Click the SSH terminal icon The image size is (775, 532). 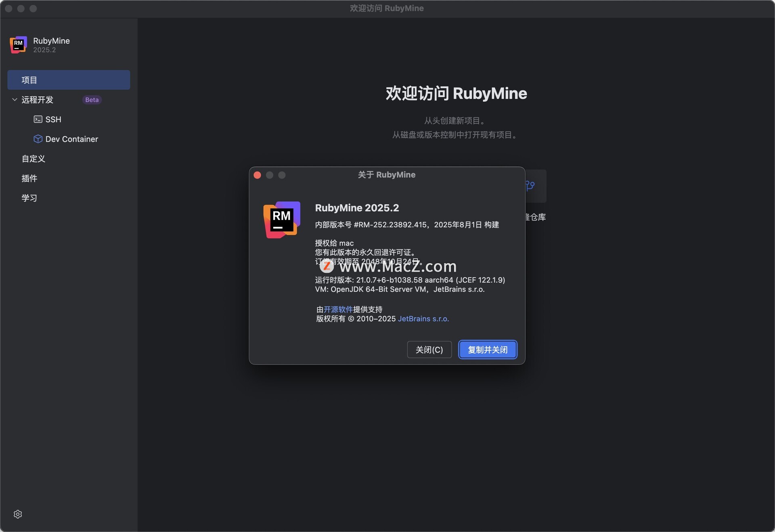click(38, 119)
